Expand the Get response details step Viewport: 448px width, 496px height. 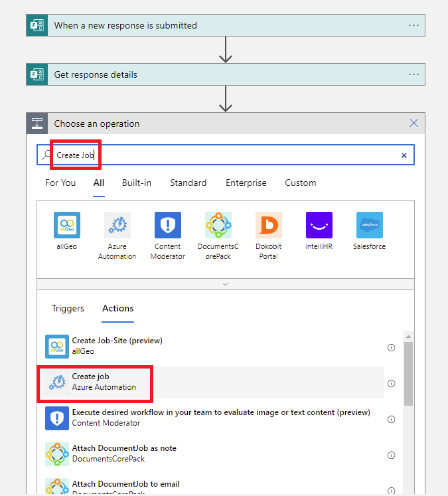click(x=226, y=74)
